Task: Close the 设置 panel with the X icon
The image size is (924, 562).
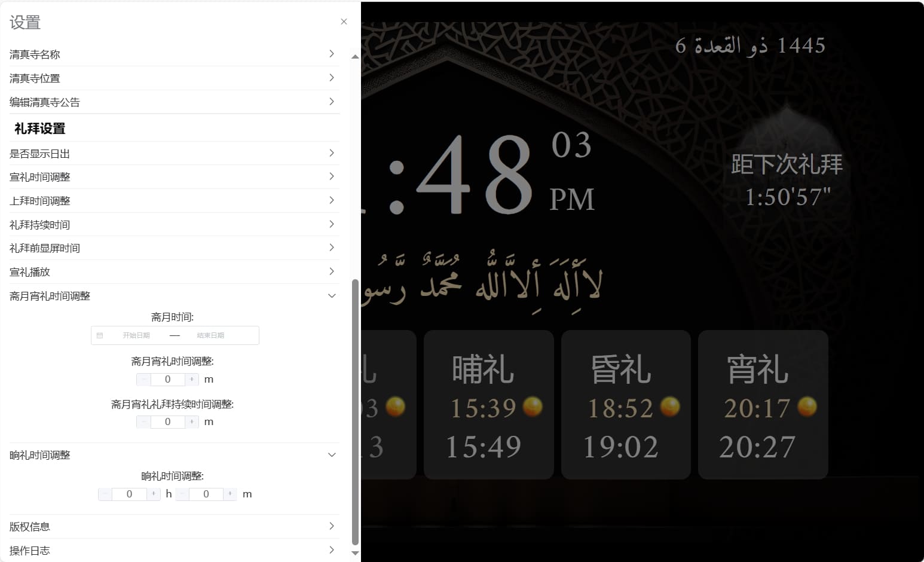Action: pos(344,22)
